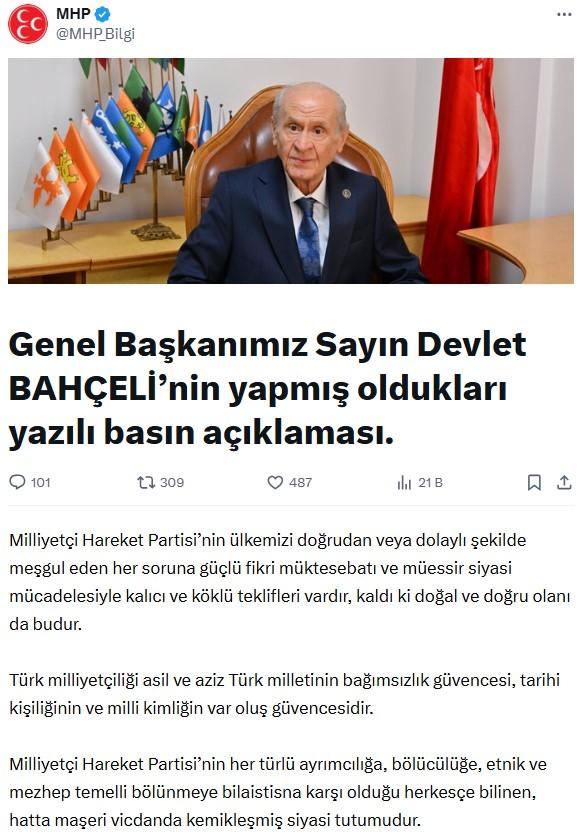Click the 21 B views count
Screen dimensions: 583x840
point(430,483)
